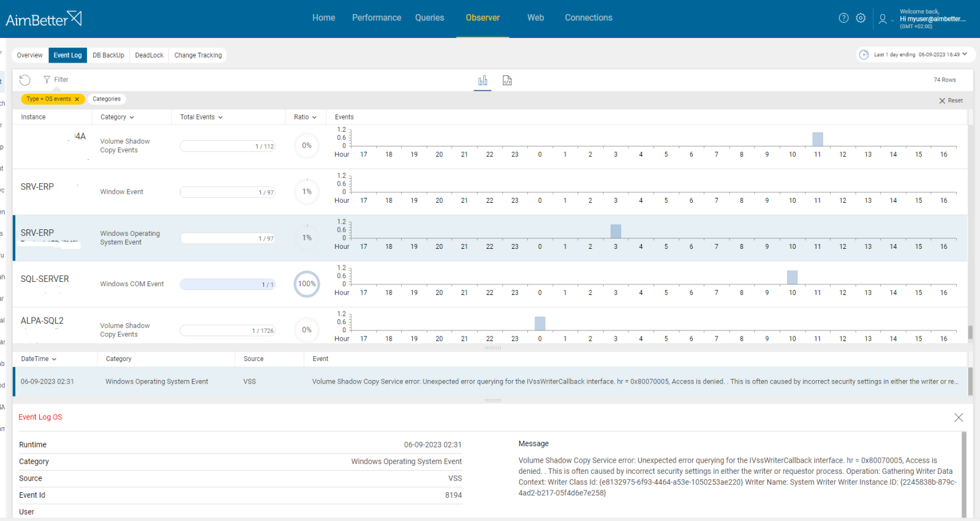Select the SQL-SERVER instance row

[x=490, y=284]
